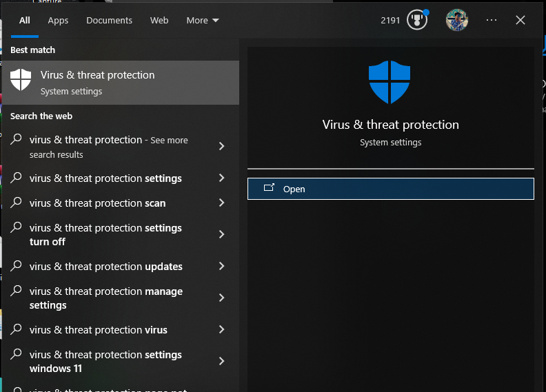Click the Microsoft Rewards medal icon
The width and height of the screenshot is (546, 392).
click(x=417, y=20)
